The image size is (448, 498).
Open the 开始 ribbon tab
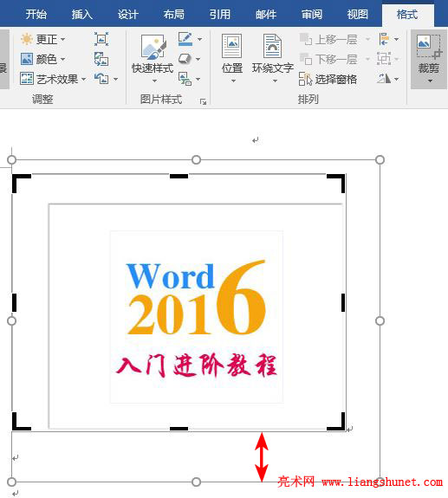pyautogui.click(x=36, y=15)
